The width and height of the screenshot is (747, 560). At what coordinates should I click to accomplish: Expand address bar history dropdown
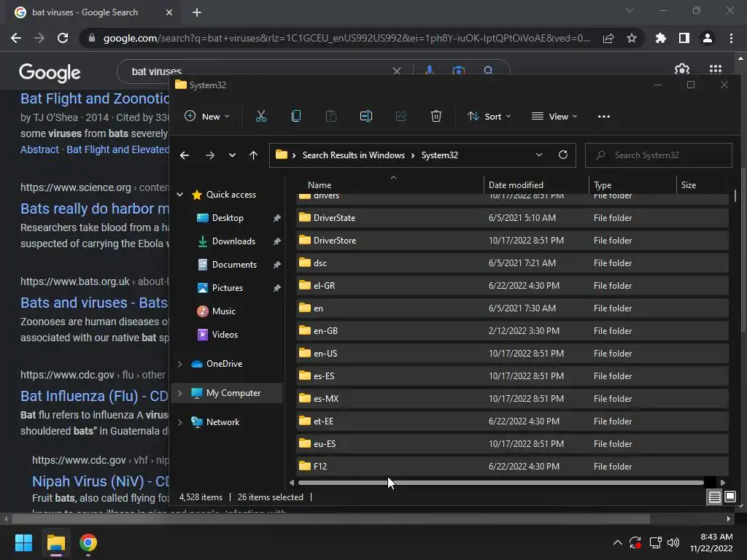point(539,155)
